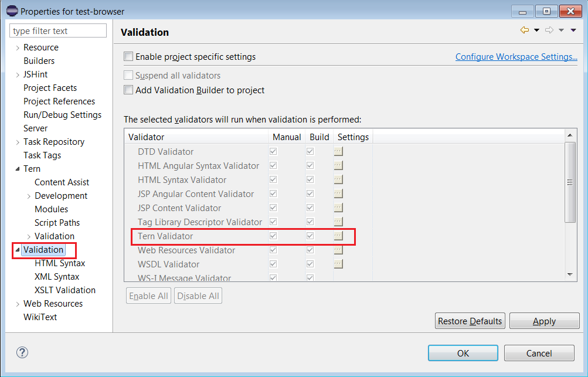Open settings for HTML Angular Syntax Validator

pyautogui.click(x=338, y=165)
